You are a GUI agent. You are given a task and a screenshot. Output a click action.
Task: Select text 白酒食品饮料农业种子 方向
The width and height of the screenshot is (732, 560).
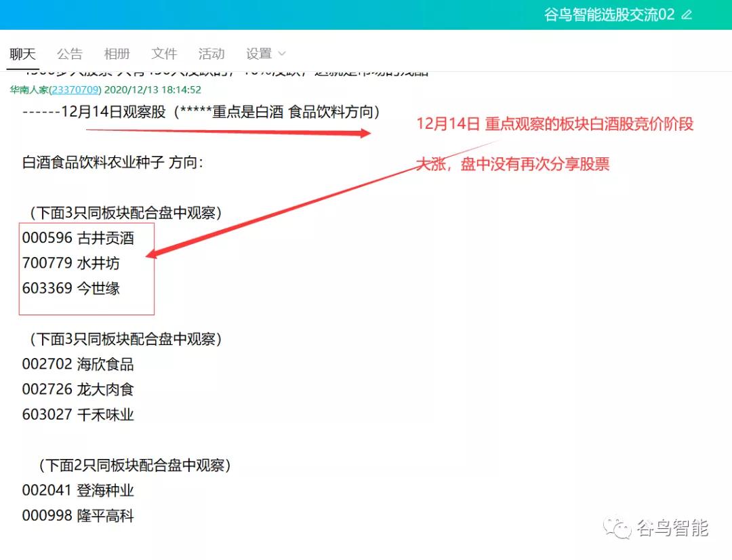click(x=113, y=163)
